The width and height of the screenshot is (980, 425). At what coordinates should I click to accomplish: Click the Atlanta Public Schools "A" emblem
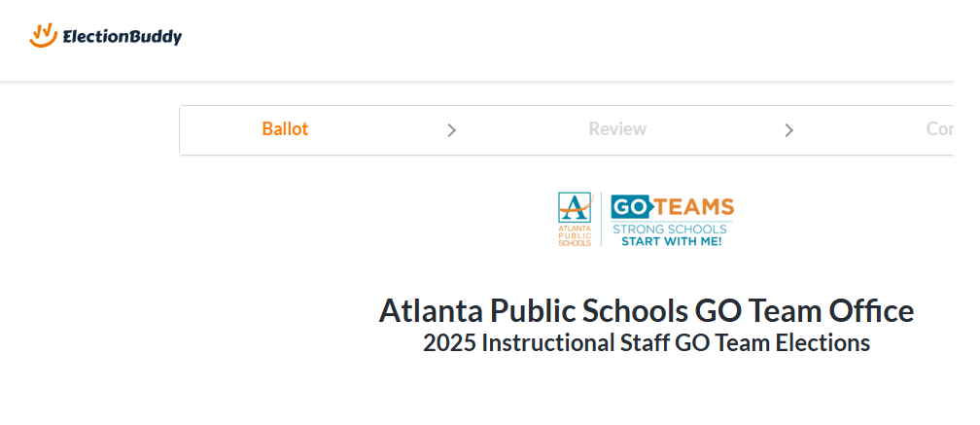click(x=575, y=207)
